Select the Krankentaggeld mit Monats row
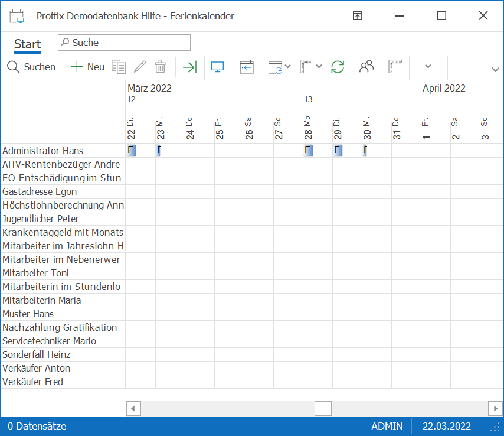This screenshot has width=504, height=436. point(63,232)
